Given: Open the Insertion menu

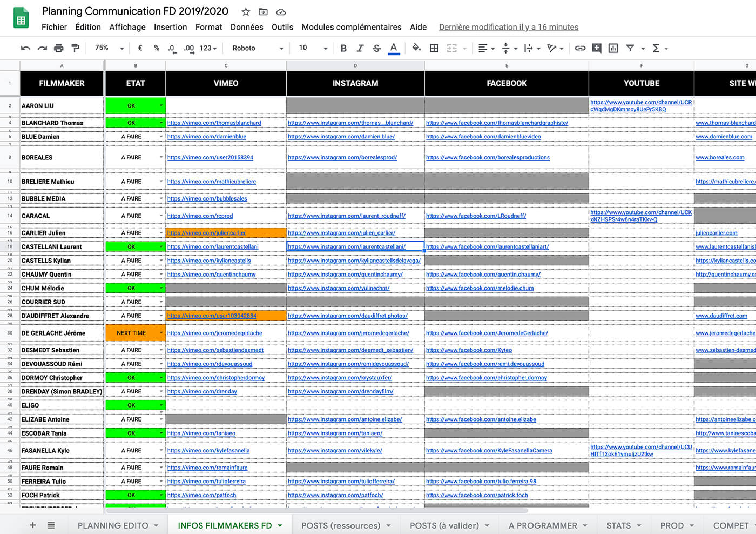Looking at the screenshot, I should [171, 27].
